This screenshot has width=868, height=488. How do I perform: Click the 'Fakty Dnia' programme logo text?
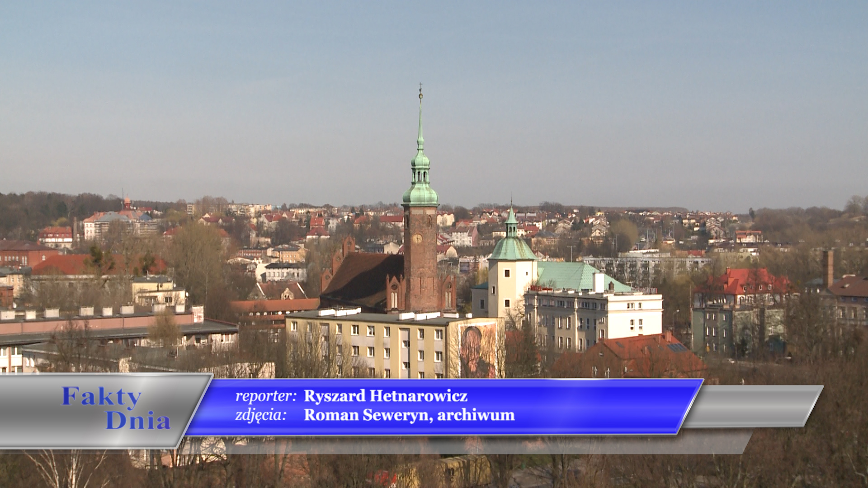[x=116, y=408]
